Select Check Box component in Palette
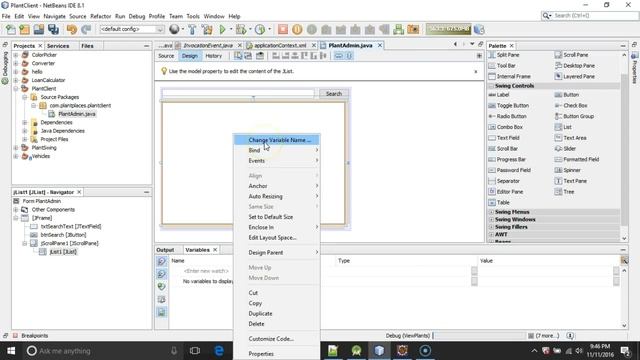 571,105
